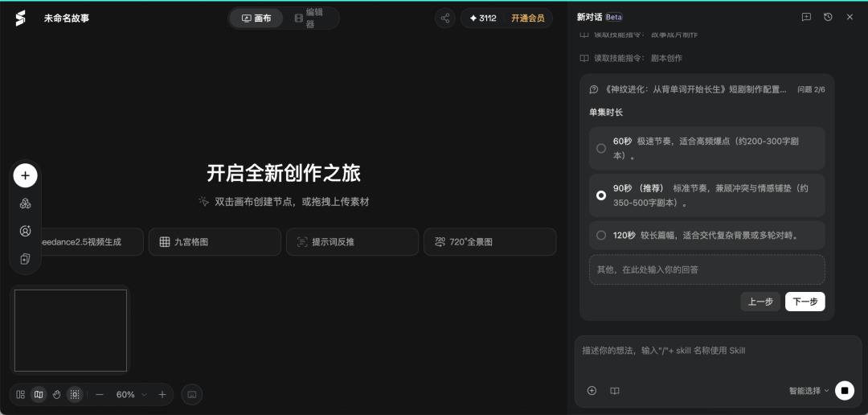868x415 pixels.
Task: Click the layout grid icon in bottom toolbar
Action: 20,395
